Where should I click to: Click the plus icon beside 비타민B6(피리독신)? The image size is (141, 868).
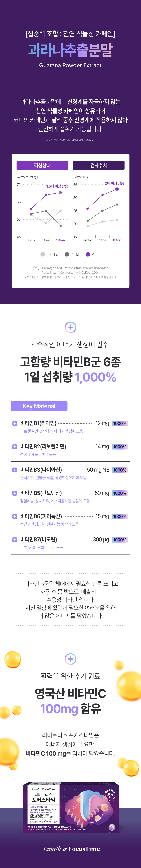[x=15, y=517]
